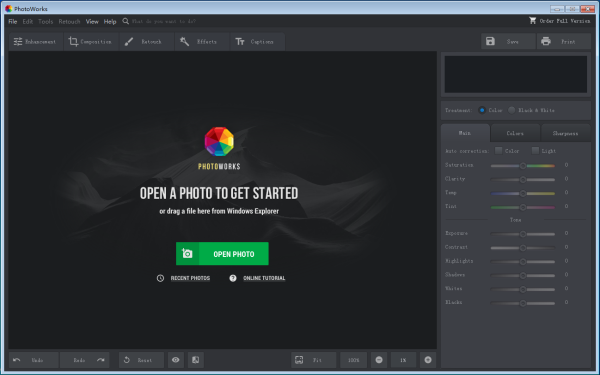600x375 pixels.
Task: Switch to the Main adjustments tab
Action: pyautogui.click(x=465, y=133)
